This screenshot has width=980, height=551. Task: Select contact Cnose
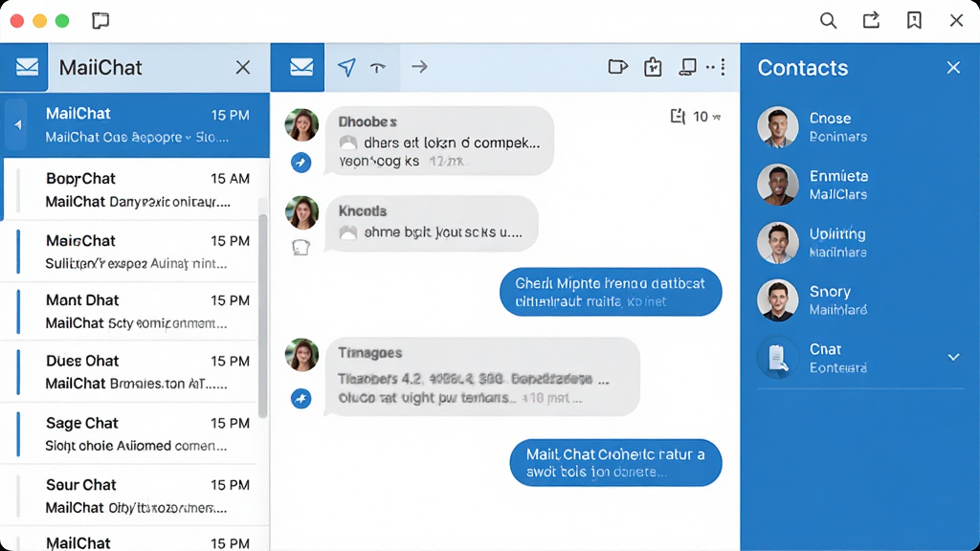click(x=859, y=127)
